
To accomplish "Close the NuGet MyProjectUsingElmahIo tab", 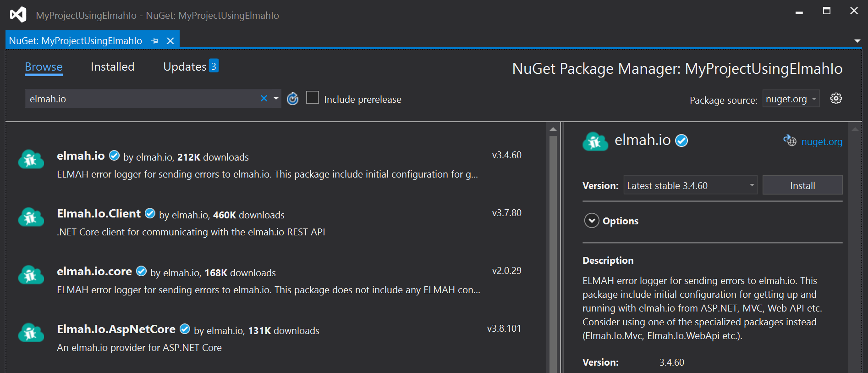I will 170,41.
